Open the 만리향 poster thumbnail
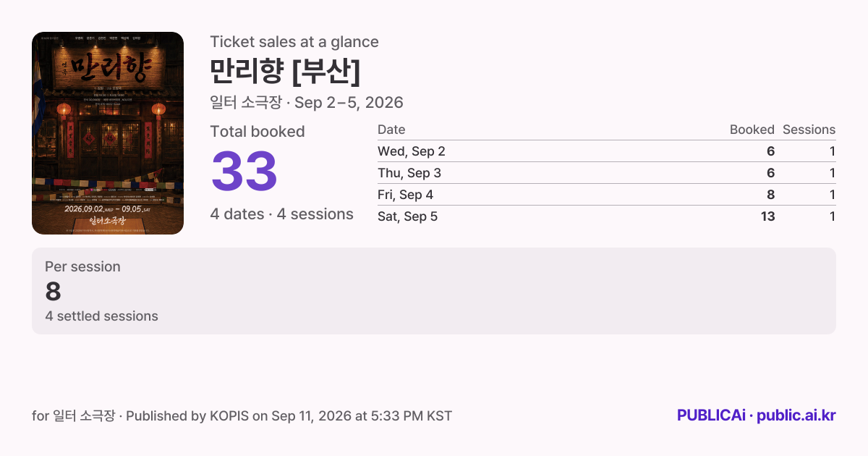The image size is (868, 456). pyautogui.click(x=108, y=133)
